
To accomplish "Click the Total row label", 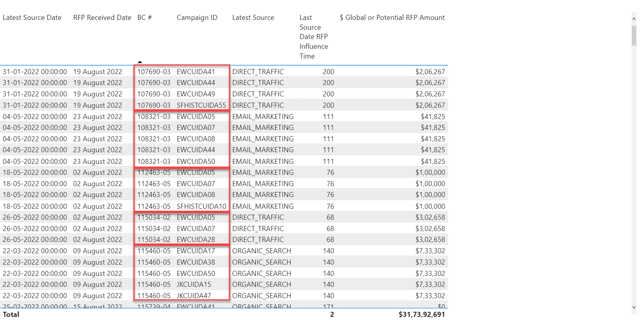I will point(11,315).
